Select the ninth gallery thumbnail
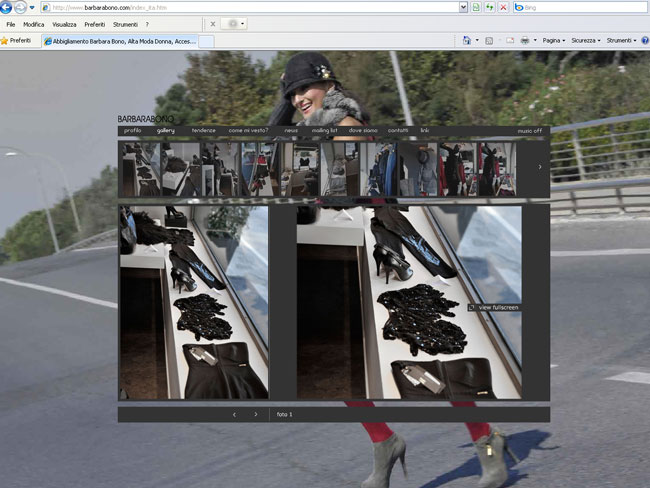Viewport: 650px width, 488px height. point(458,169)
